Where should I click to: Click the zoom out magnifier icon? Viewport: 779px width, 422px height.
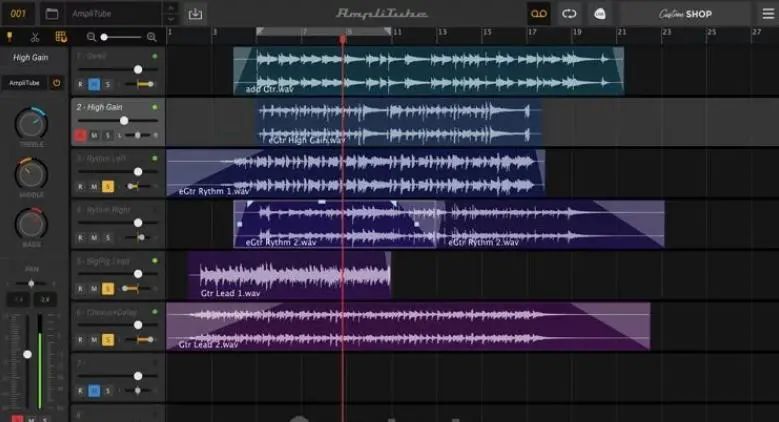tap(91, 37)
